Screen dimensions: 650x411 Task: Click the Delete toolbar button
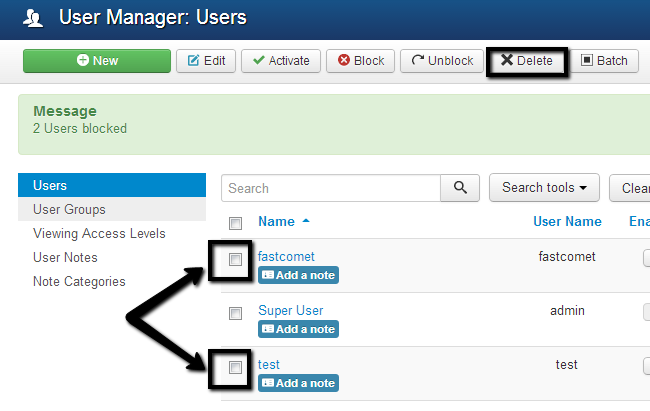(x=526, y=60)
